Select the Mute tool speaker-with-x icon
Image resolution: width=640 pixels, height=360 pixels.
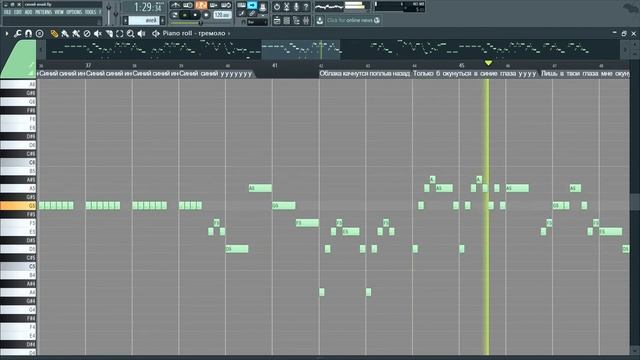[98, 33]
